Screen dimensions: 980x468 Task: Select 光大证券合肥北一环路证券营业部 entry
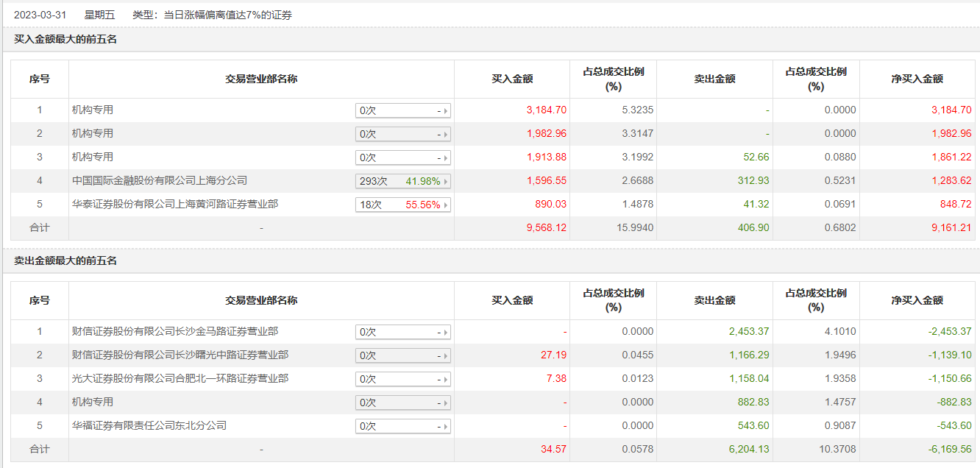pyautogui.click(x=180, y=378)
